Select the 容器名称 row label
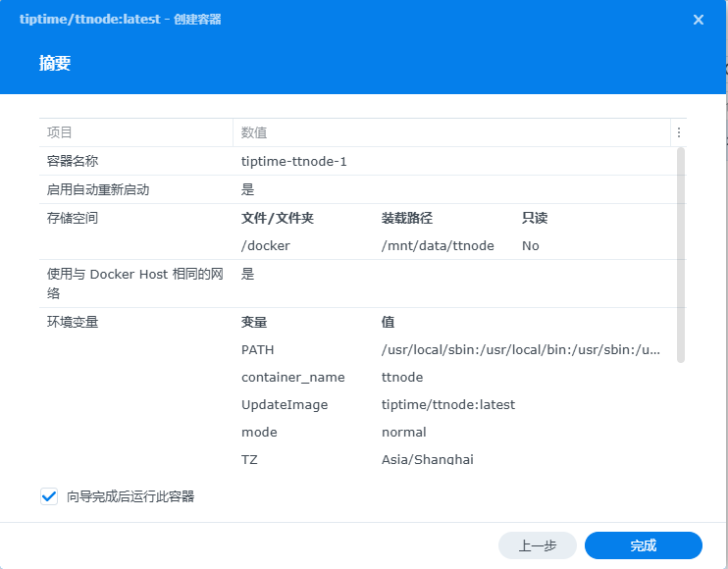This screenshot has width=728, height=569. pyautogui.click(x=73, y=161)
